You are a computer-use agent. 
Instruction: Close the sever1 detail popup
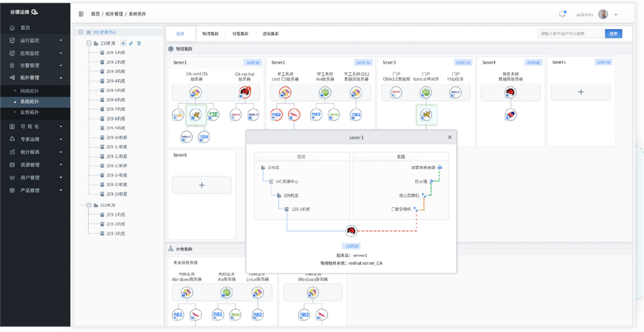pos(449,137)
